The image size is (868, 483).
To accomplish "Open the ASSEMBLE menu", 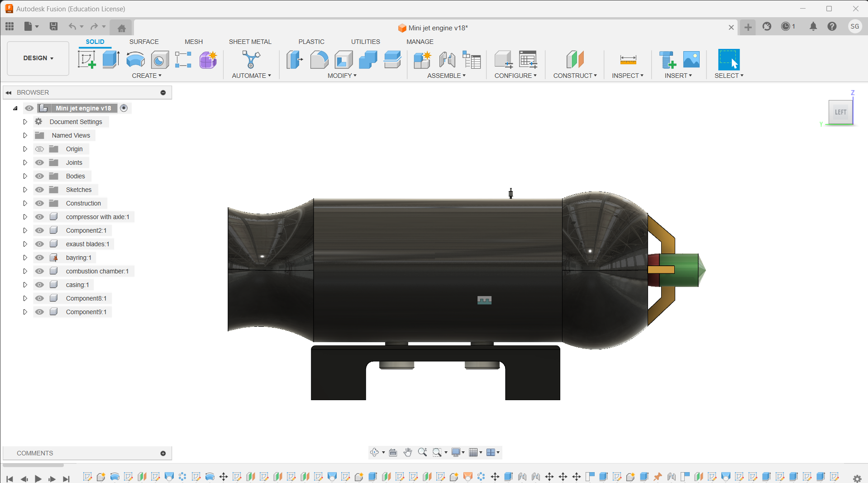I will pos(446,76).
